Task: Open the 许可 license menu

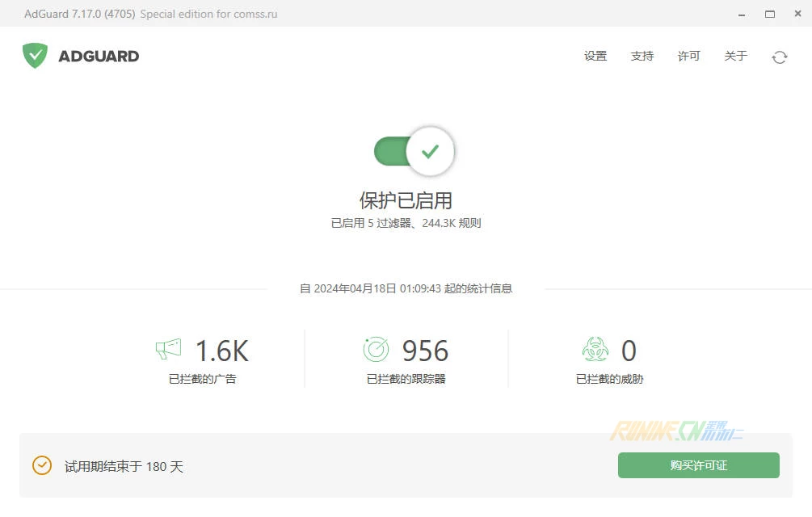Action: click(689, 56)
